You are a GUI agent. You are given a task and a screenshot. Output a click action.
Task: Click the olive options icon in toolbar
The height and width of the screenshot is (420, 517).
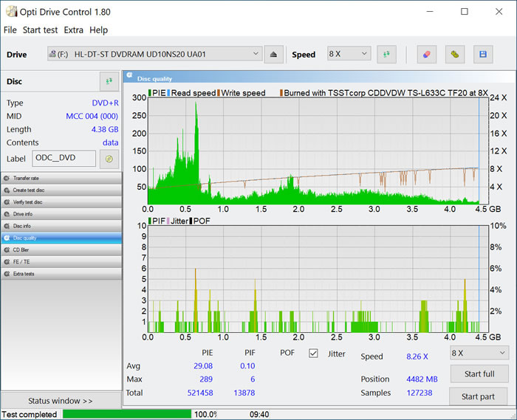[455, 54]
